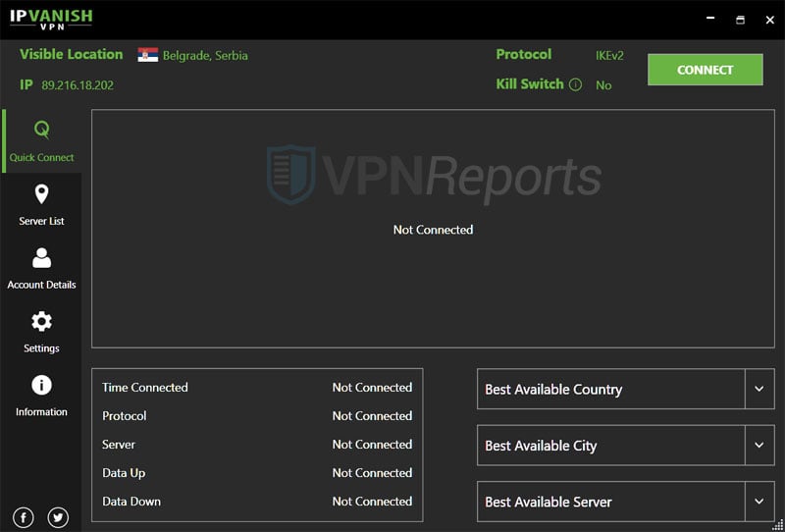Switch to the Server List tab label
The height and width of the screenshot is (532, 785).
pos(41,221)
